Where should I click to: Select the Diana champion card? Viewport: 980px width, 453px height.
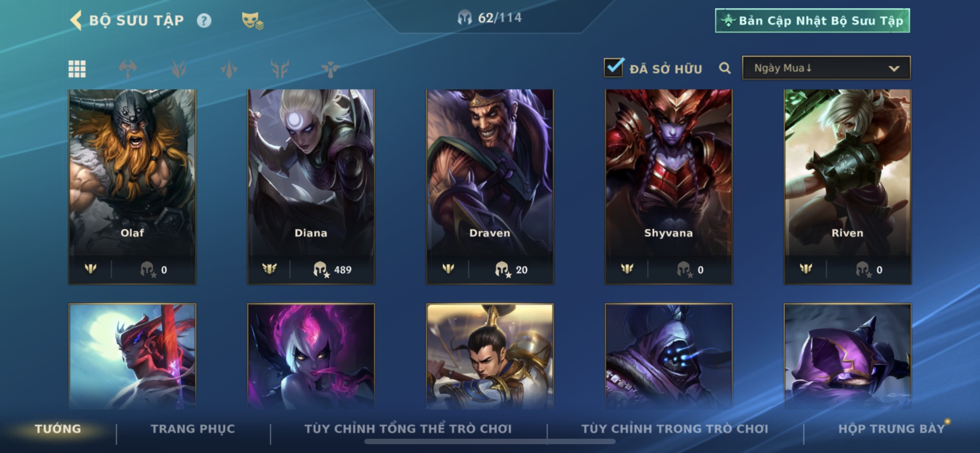[x=311, y=186]
